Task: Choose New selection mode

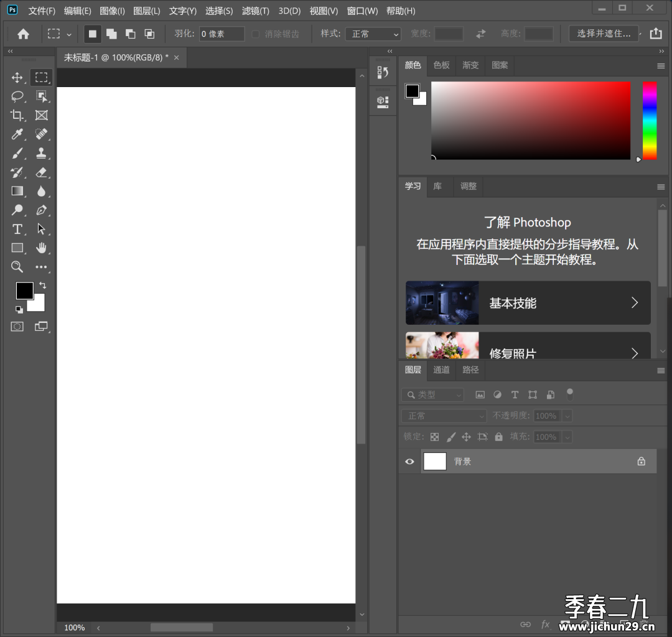Action: click(93, 34)
